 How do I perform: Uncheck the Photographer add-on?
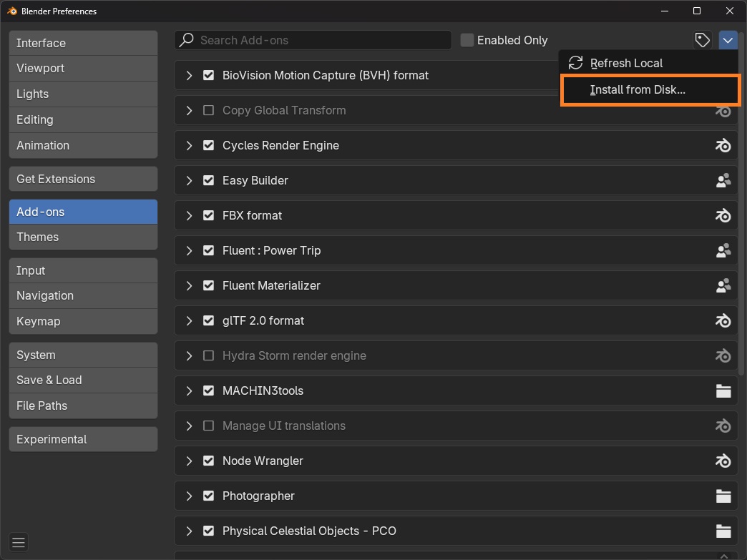coord(208,496)
